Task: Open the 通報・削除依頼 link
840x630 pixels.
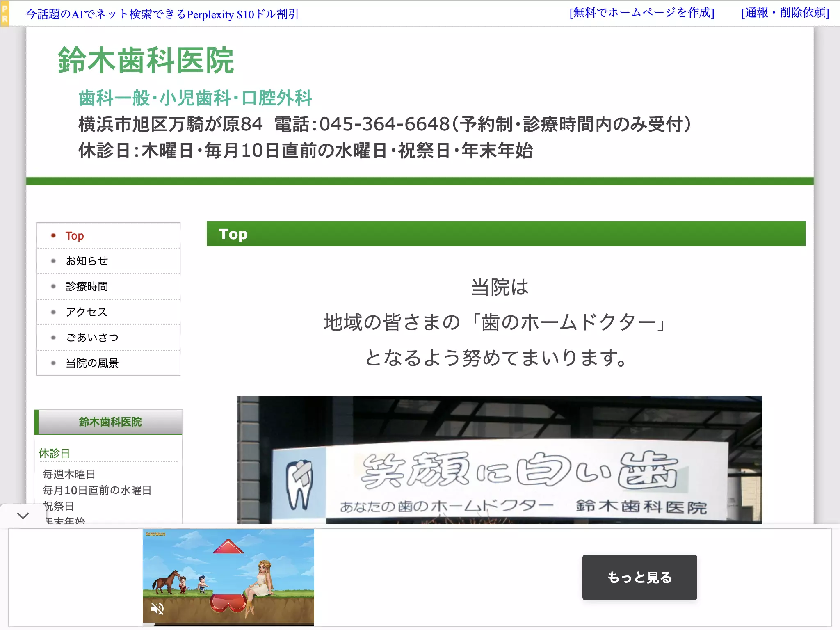Action: tap(785, 13)
